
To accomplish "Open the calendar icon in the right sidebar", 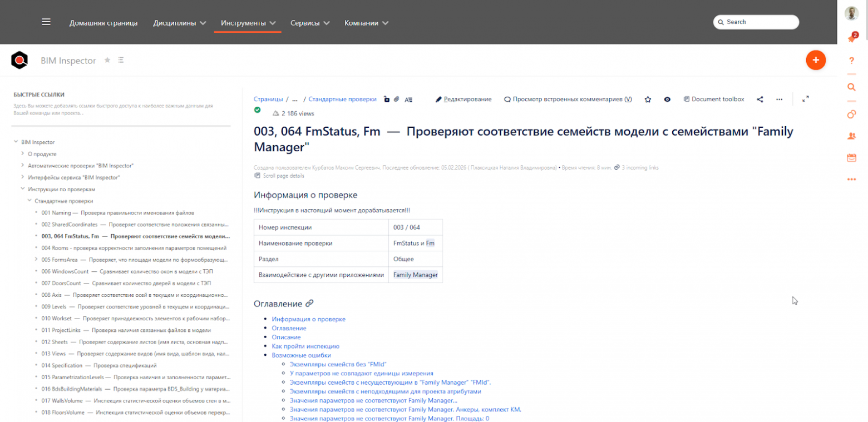I will click(851, 158).
